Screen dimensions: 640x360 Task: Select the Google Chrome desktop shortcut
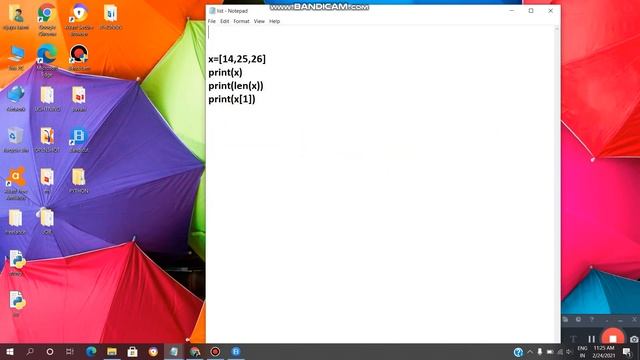tap(47, 20)
